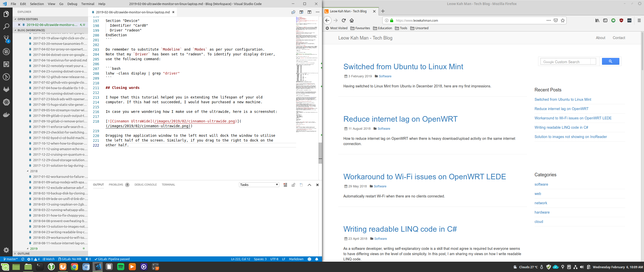Click the About link in the blog header
This screenshot has width=644, height=272.
pyautogui.click(x=600, y=38)
